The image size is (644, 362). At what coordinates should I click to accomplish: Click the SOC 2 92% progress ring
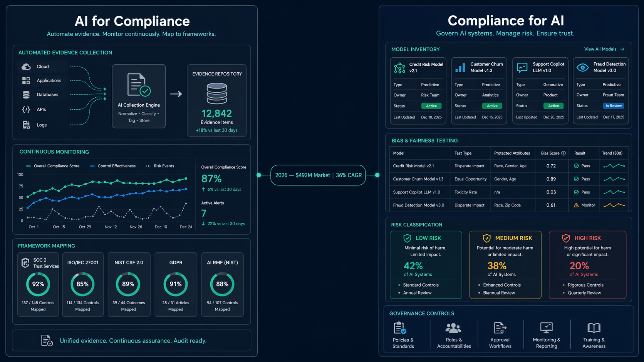point(38,284)
